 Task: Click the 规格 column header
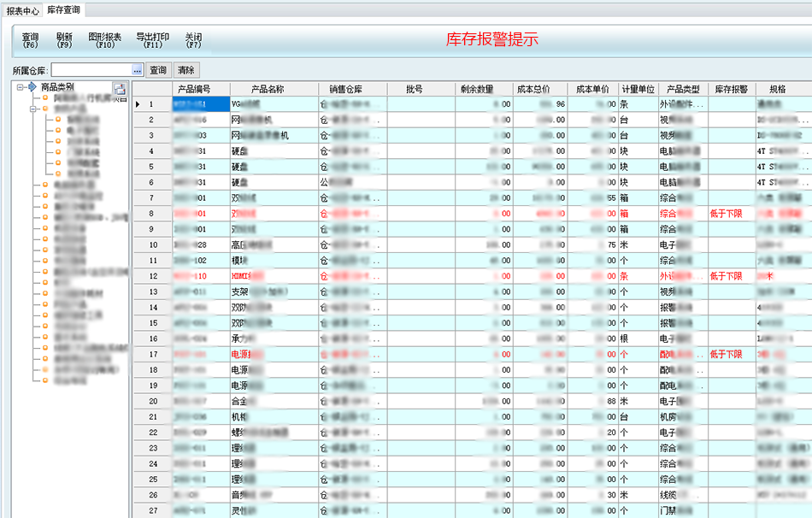(784, 89)
